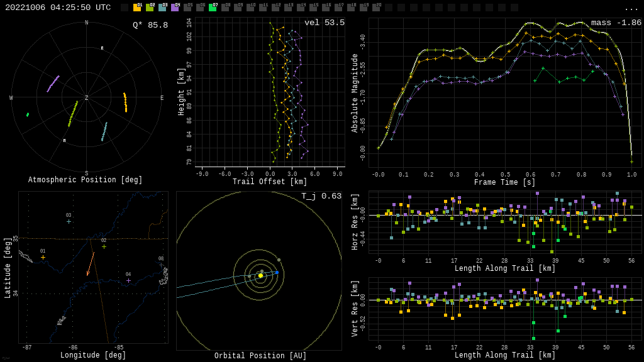Viewport: 644px width, 362px height.
Task: Click yellow track in atmospheric position plot
Action: [125, 102]
